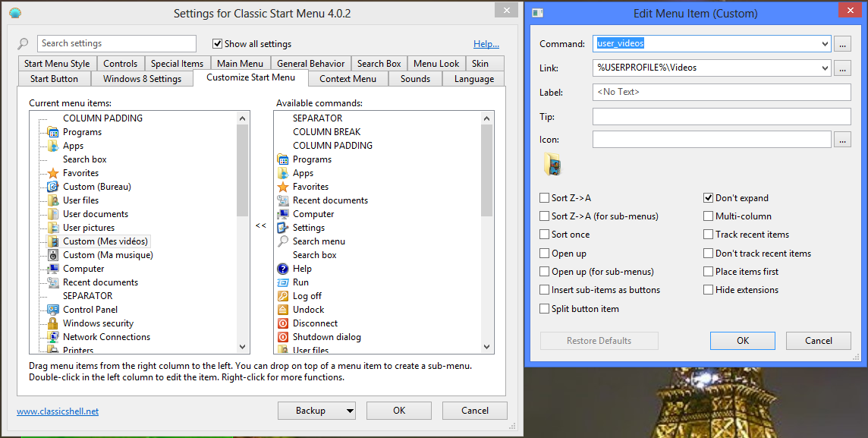Click the Network Connections icon

tap(53, 337)
